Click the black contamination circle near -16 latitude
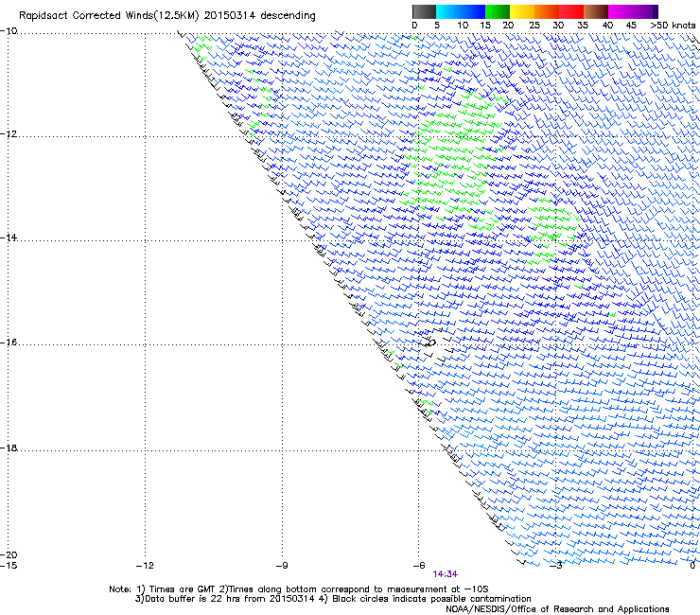Screen dimensions: 700x615 click(x=431, y=343)
